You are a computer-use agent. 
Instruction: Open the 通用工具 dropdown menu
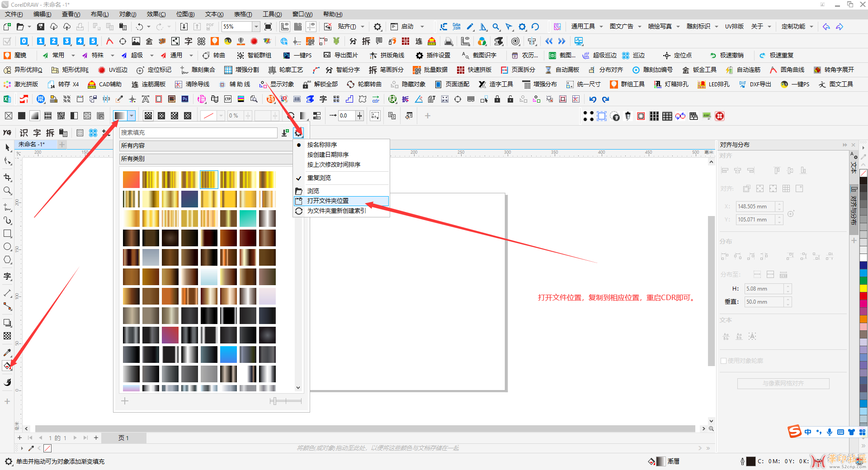[587, 26]
